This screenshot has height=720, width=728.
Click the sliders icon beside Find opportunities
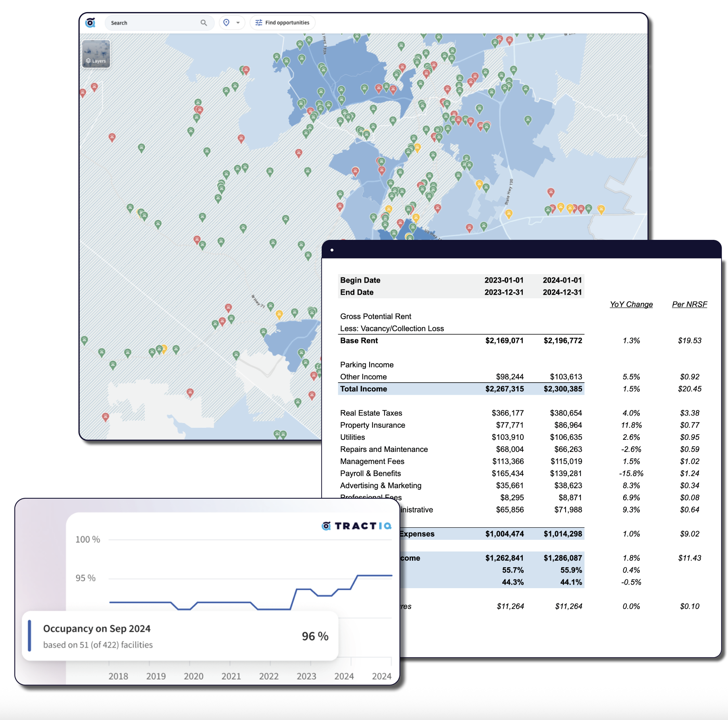259,23
